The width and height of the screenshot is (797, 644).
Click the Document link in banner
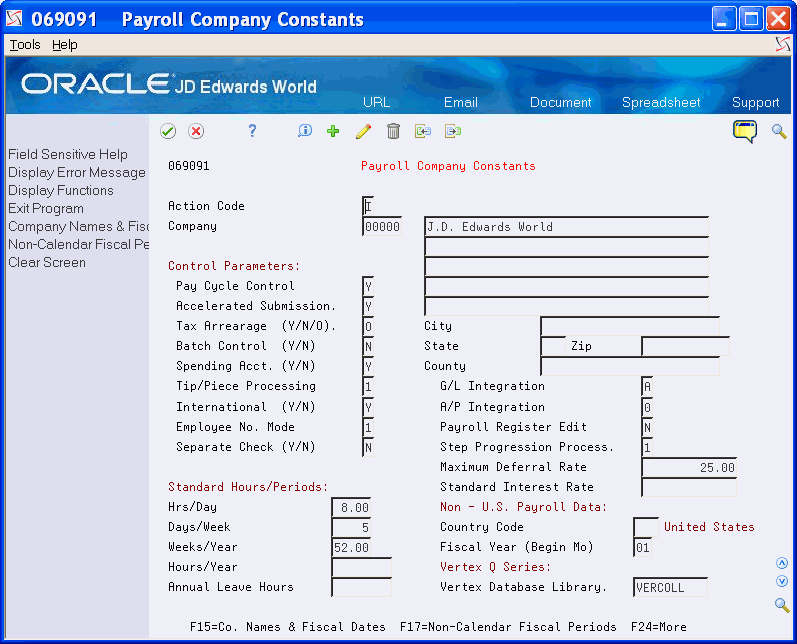point(561,102)
